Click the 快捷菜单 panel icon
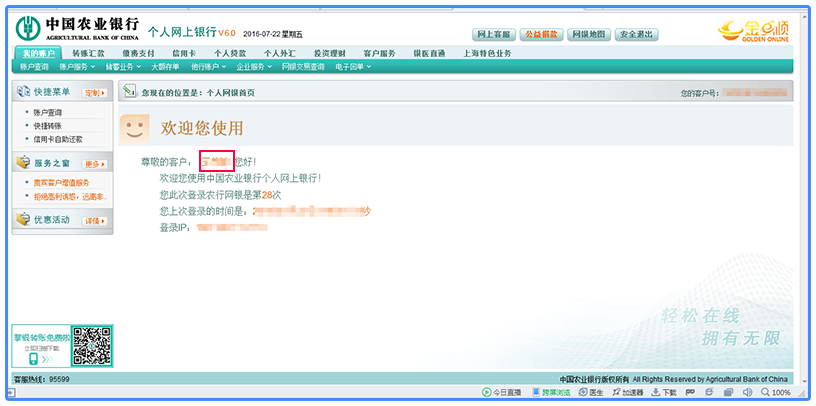 [x=23, y=92]
